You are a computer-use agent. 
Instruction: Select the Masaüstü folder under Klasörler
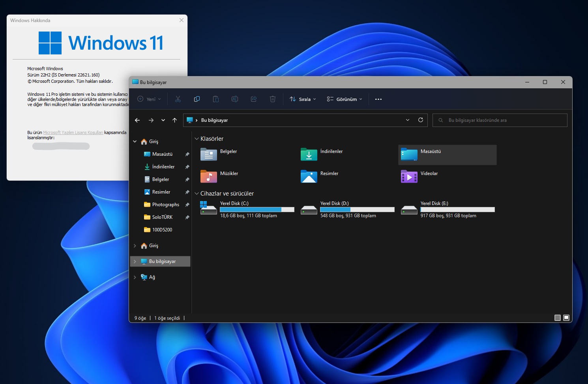448,155
